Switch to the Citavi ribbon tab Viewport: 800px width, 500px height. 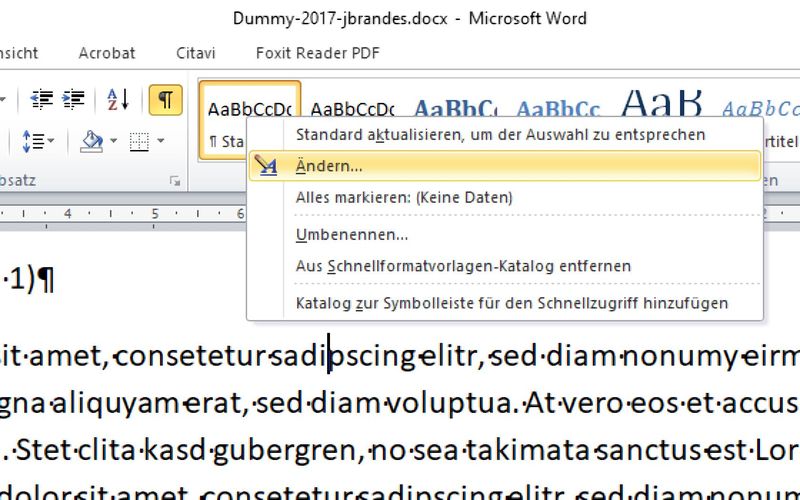point(195,53)
